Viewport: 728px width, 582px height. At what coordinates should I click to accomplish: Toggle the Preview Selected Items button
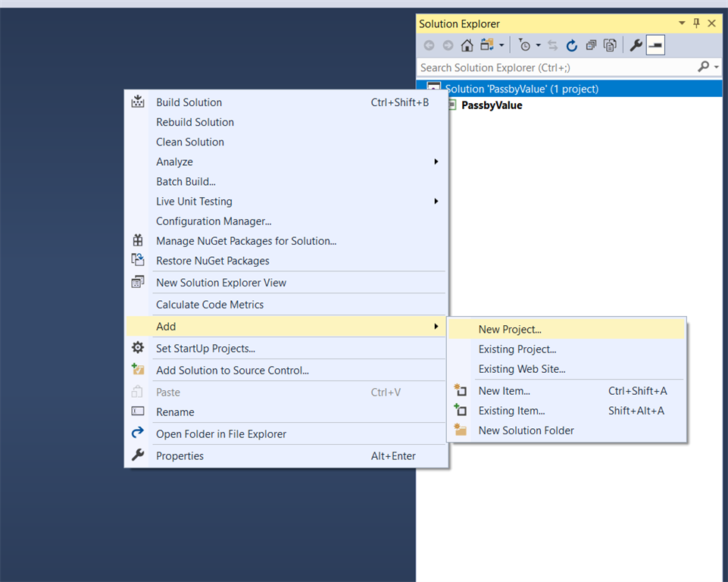click(x=655, y=45)
